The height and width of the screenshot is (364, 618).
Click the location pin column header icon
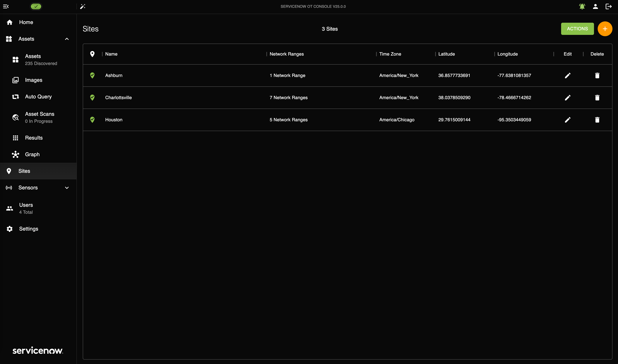pyautogui.click(x=92, y=54)
